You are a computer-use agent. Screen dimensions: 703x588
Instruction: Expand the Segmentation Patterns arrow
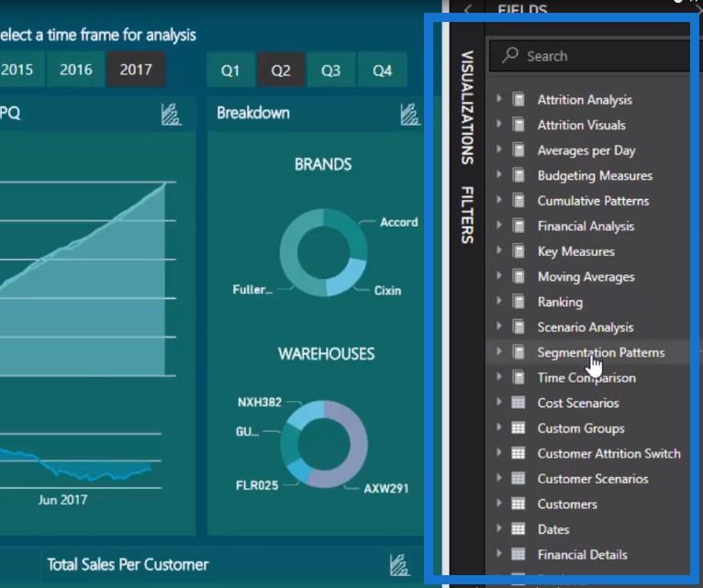pos(498,351)
